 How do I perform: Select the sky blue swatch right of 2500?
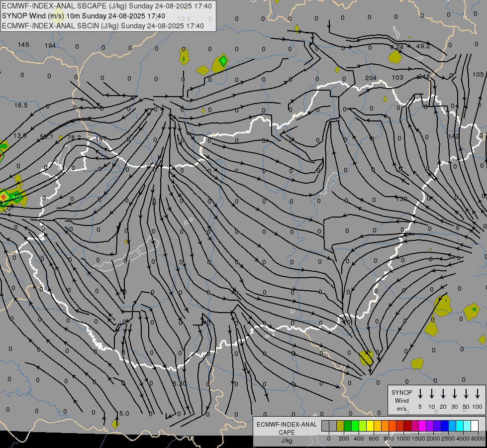click(x=452, y=426)
